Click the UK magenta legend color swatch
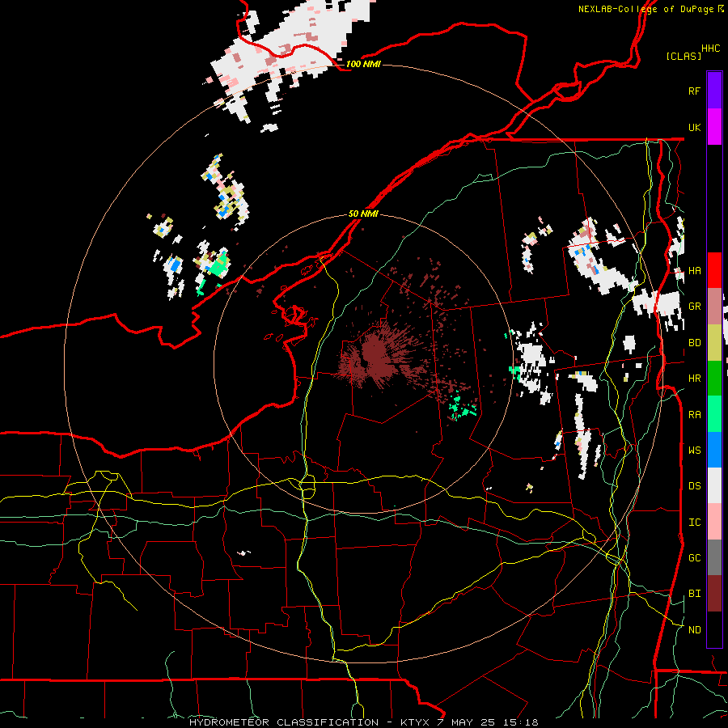 714,127
